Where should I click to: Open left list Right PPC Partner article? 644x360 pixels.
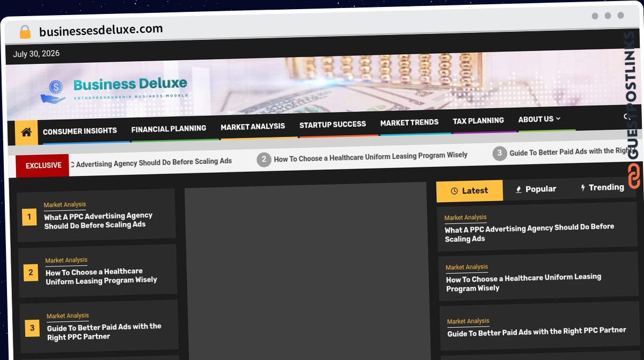pos(104,332)
